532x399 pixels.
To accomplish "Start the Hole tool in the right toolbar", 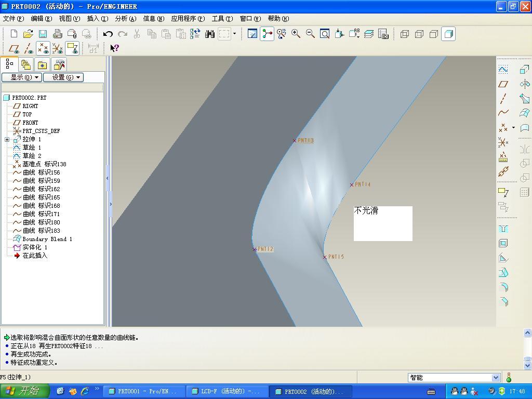I will click(x=503, y=229).
